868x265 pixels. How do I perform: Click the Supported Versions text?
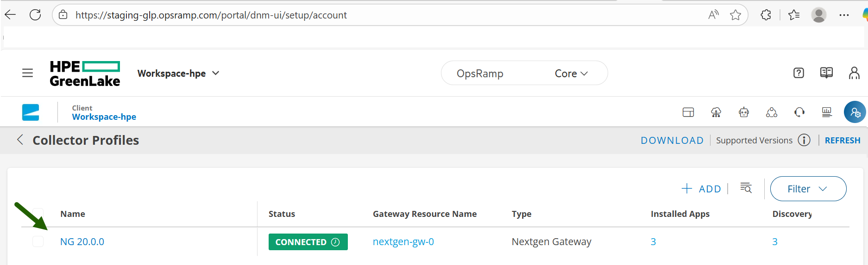point(754,141)
